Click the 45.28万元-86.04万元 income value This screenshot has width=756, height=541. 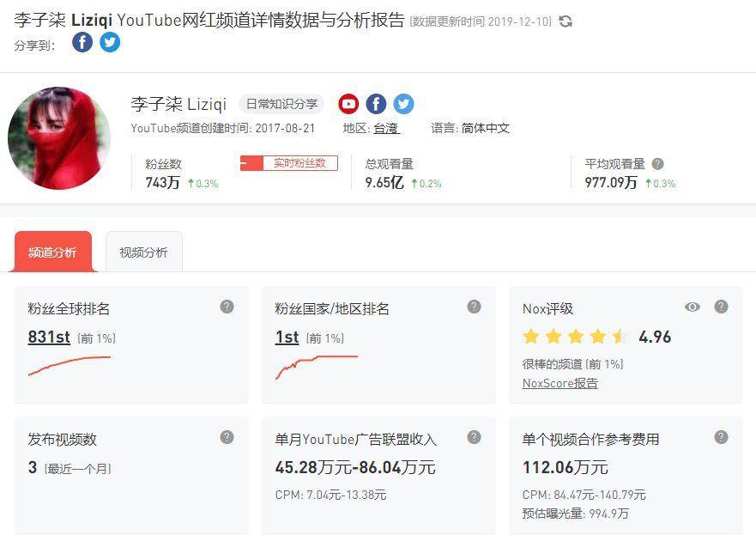355,467
